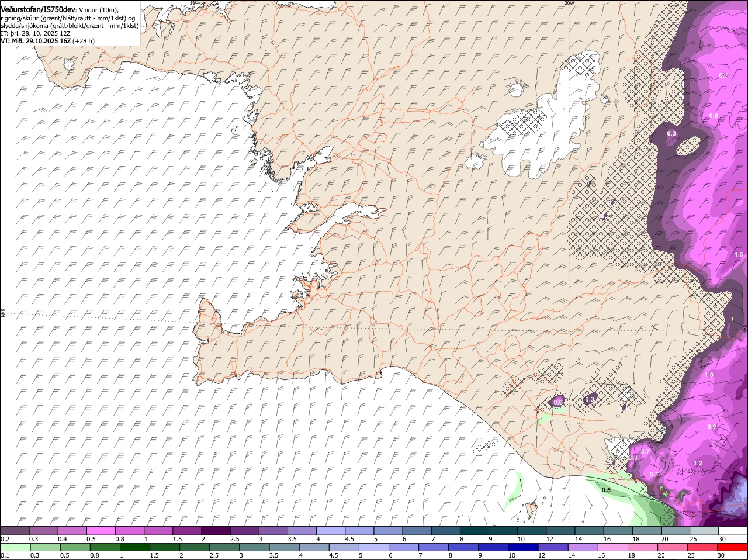Click the bold 'VT: Mið. 29.10.2025 16Z' text

37,41
